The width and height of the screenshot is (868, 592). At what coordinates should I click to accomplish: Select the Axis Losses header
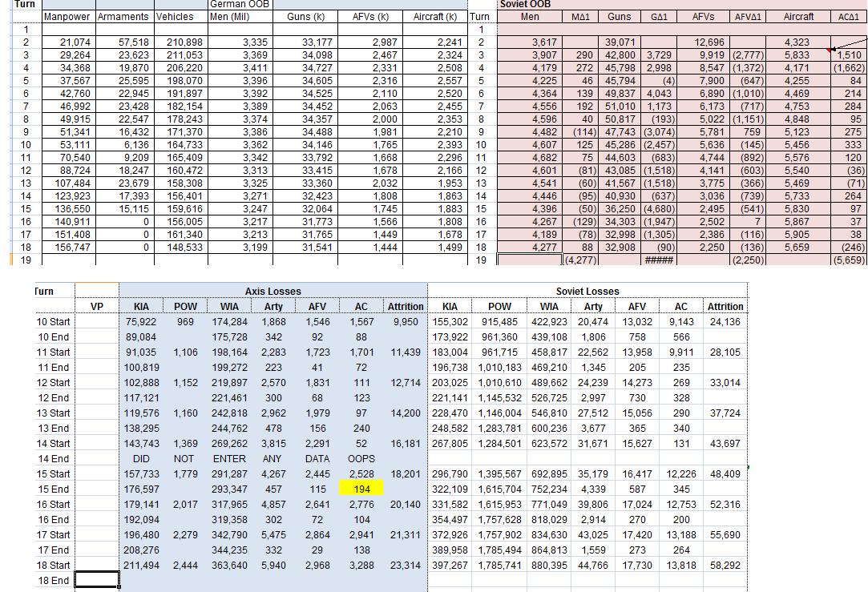coord(273,291)
